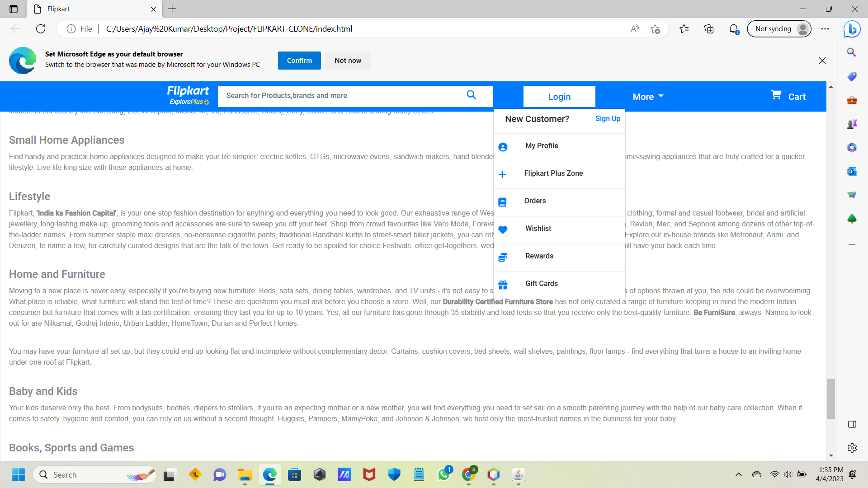The height and width of the screenshot is (488, 868).
Task: Select the Flipkart Plus Zone plus icon
Action: point(503,174)
